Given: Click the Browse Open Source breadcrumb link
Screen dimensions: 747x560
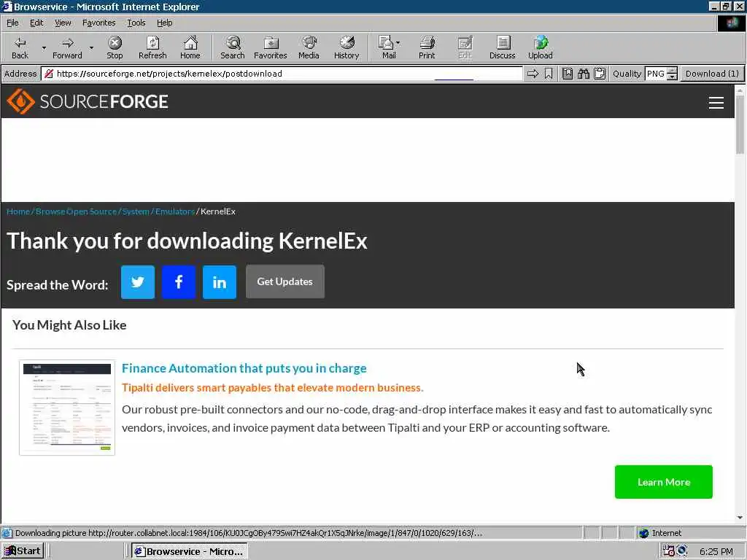Looking at the screenshot, I should pyautogui.click(x=76, y=211).
